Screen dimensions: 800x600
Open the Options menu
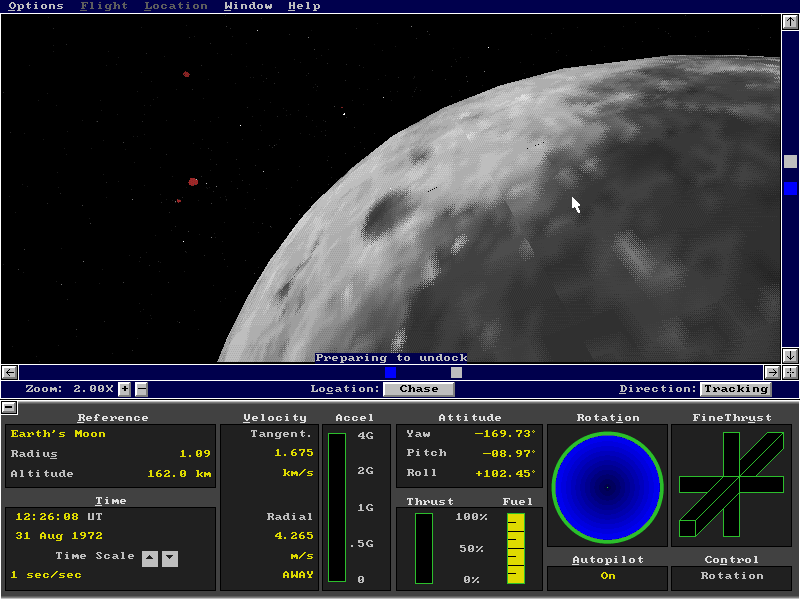35,6
